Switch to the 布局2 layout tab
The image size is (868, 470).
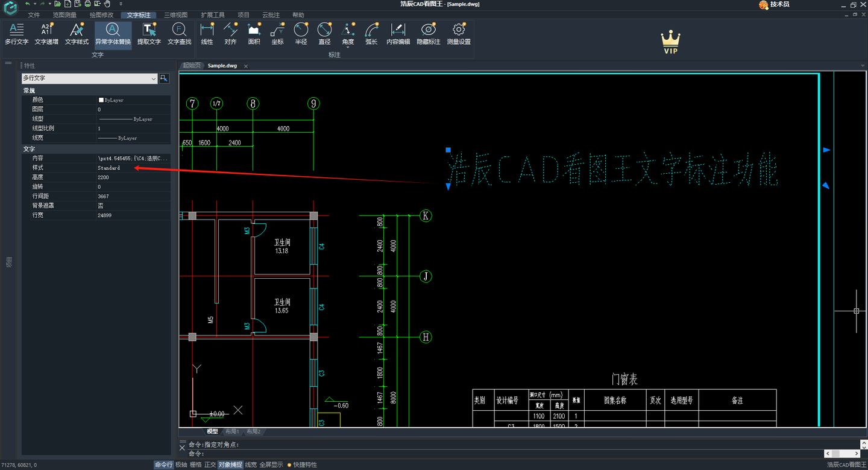point(254,431)
